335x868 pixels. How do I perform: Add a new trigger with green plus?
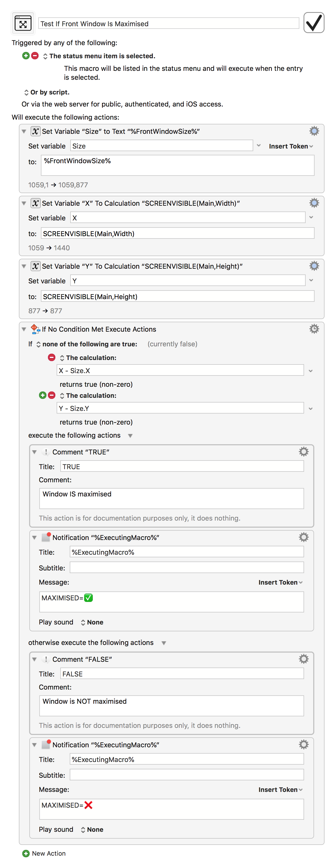tap(26, 56)
